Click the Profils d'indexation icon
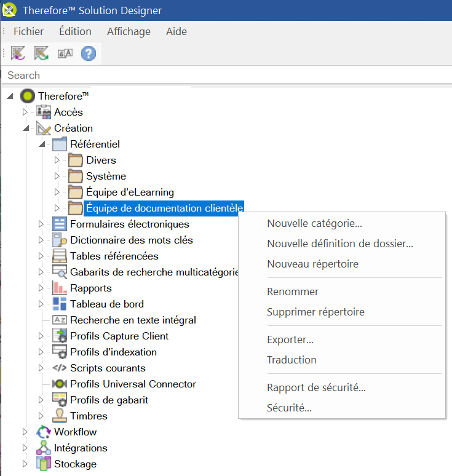Image resolution: width=452 pixels, height=476 pixels. pos(60,352)
